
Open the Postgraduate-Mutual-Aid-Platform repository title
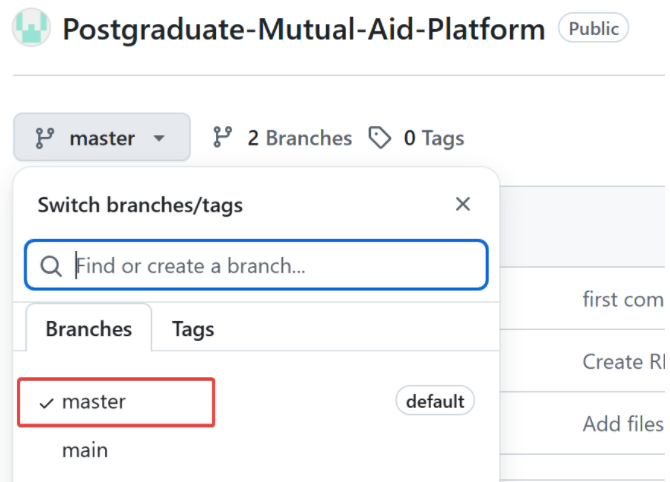303,28
